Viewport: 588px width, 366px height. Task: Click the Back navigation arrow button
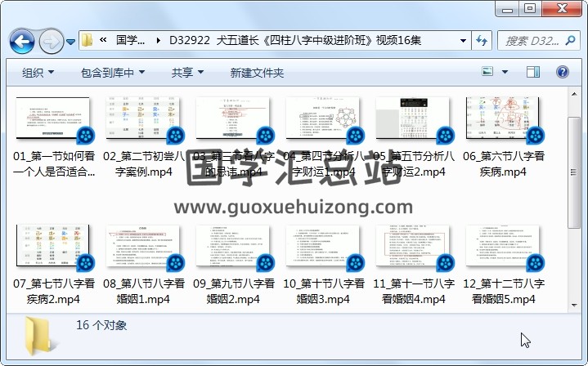tap(21, 40)
